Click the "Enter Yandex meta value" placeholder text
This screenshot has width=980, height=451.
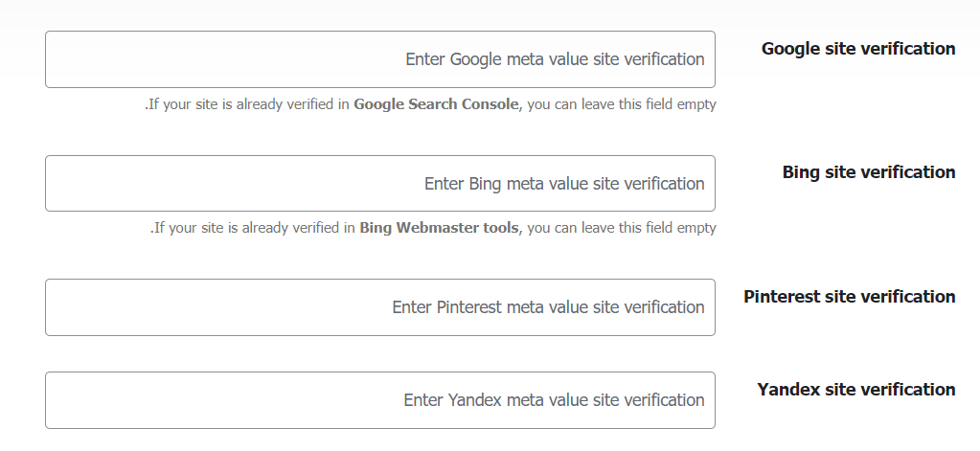[554, 400]
